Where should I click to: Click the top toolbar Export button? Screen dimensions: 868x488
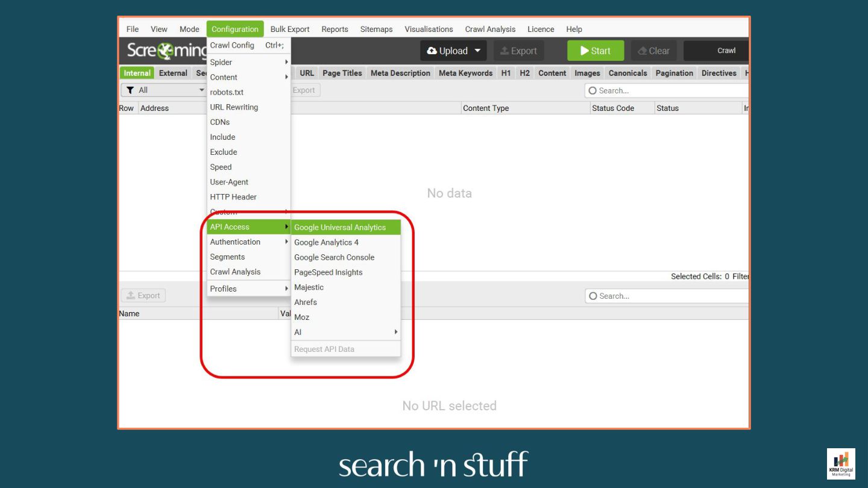point(519,51)
